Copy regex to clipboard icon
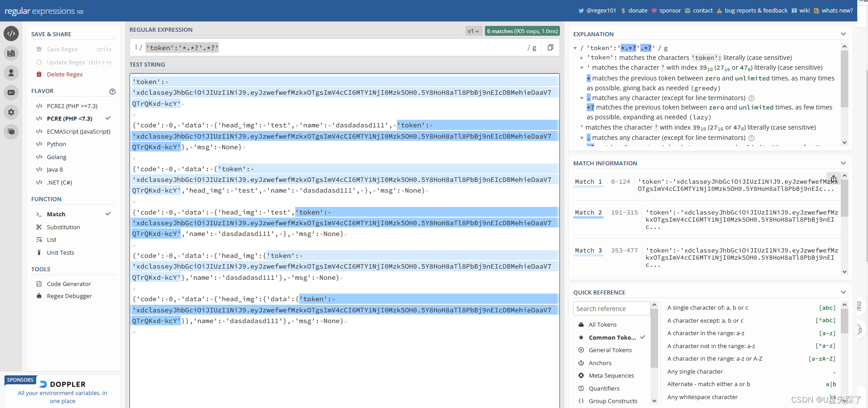 click(x=551, y=47)
